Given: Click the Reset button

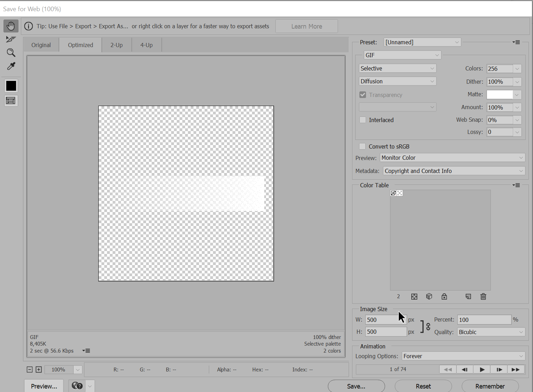Looking at the screenshot, I should (x=423, y=386).
